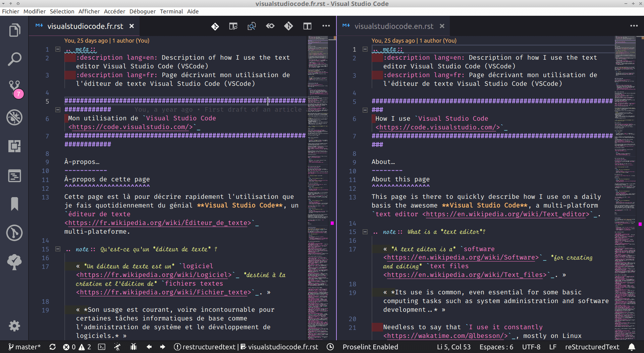Collapse the note block in English file

pyautogui.click(x=365, y=232)
